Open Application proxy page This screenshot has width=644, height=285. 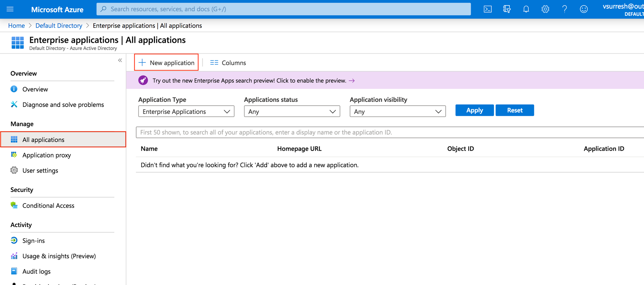point(47,155)
